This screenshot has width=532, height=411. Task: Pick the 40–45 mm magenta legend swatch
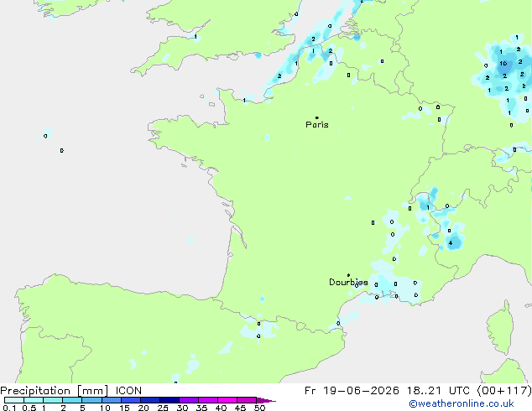(227, 400)
